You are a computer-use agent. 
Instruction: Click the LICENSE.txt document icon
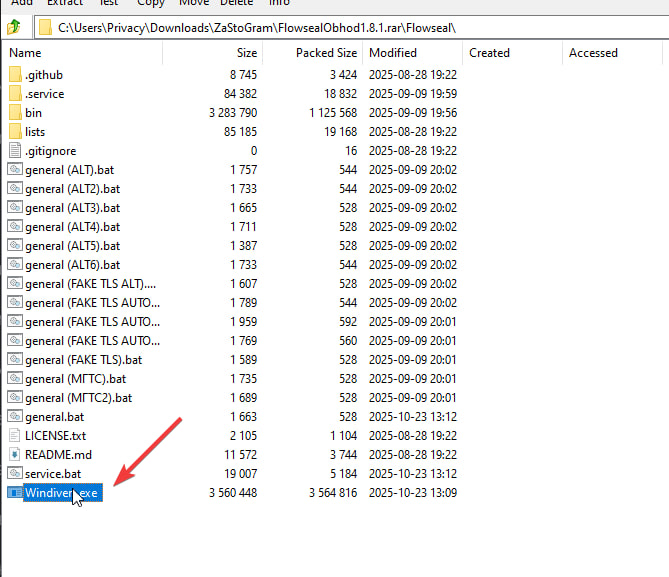15,435
